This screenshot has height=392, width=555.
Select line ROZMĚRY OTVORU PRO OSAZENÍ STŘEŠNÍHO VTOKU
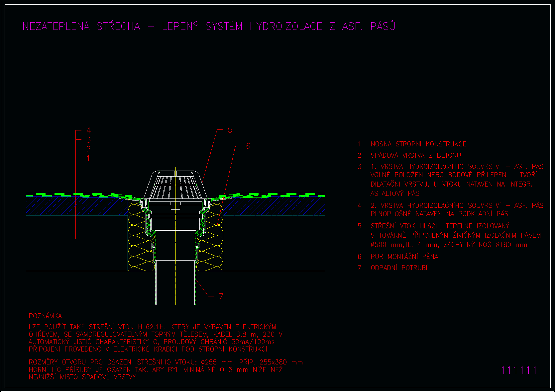(166, 362)
